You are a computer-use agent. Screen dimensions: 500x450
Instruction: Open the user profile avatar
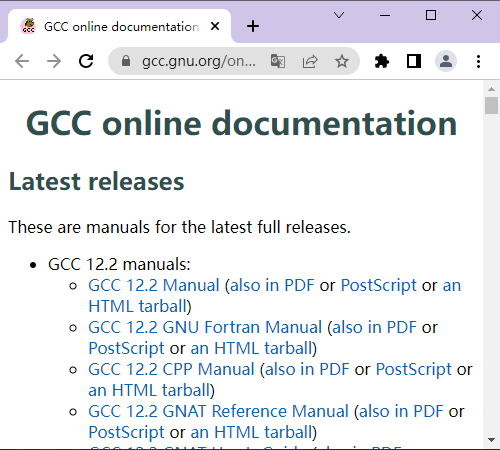[446, 61]
